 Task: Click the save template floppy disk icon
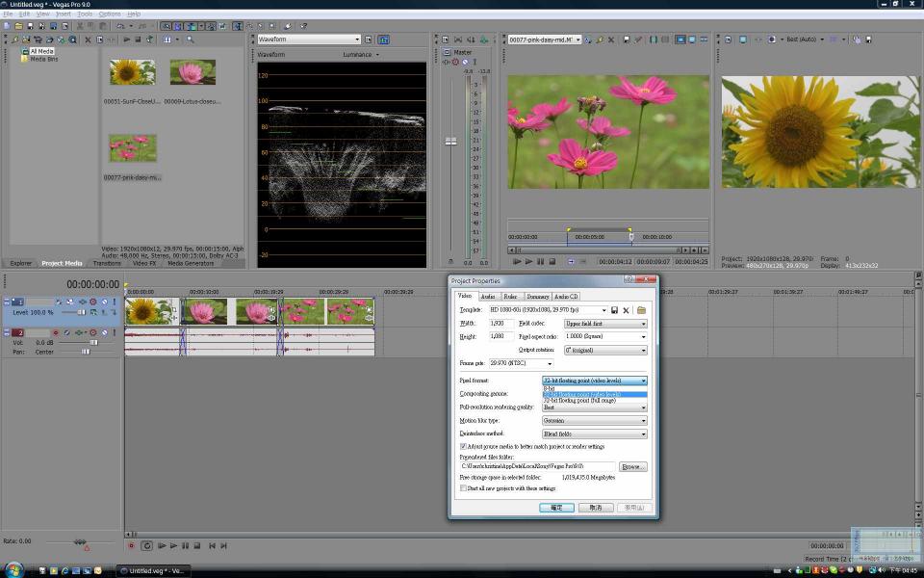point(614,310)
